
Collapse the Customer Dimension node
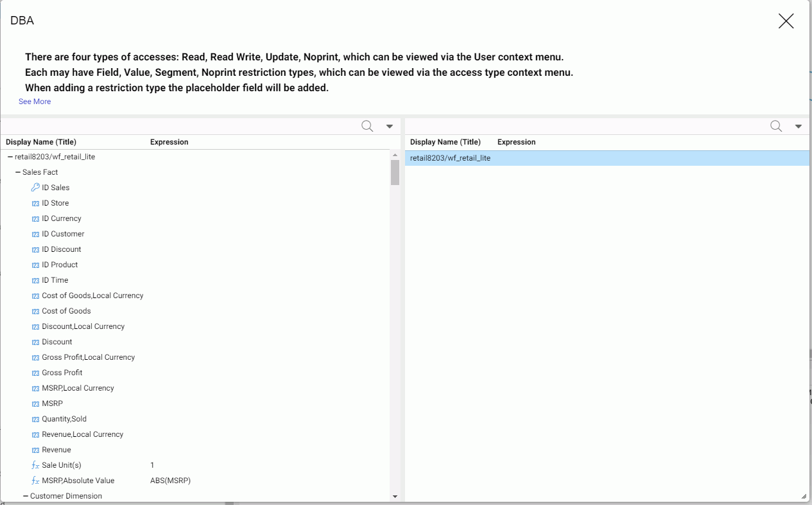pyautogui.click(x=26, y=496)
